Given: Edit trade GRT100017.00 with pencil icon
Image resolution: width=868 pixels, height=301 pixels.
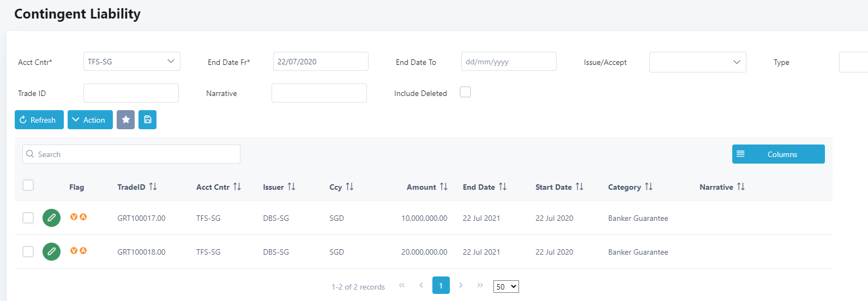Looking at the screenshot, I should [x=51, y=218].
